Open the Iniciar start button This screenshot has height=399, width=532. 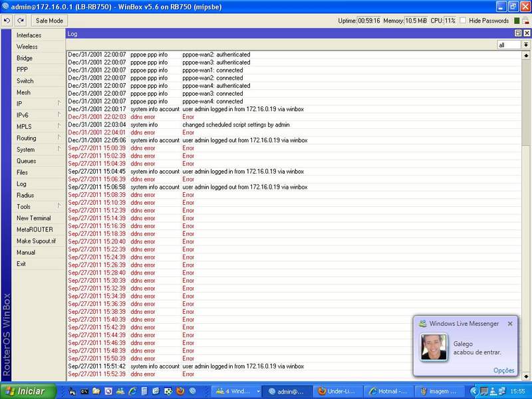point(28,391)
